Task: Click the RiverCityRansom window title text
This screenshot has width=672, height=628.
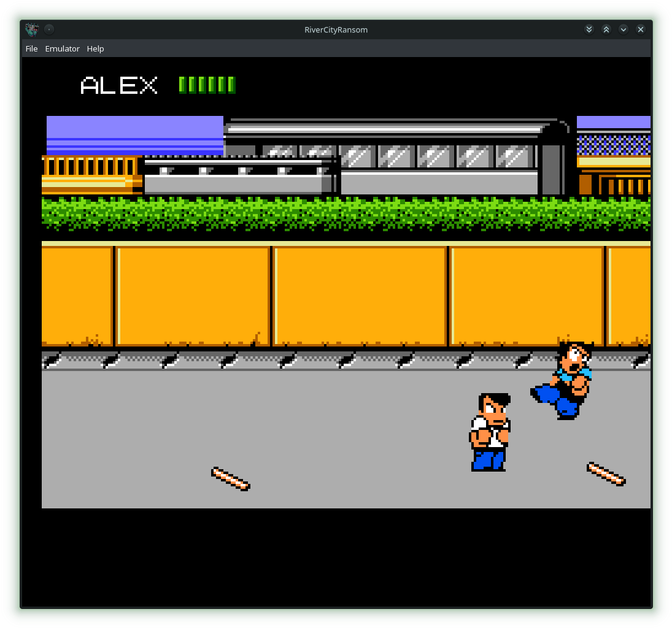Action: [x=336, y=29]
